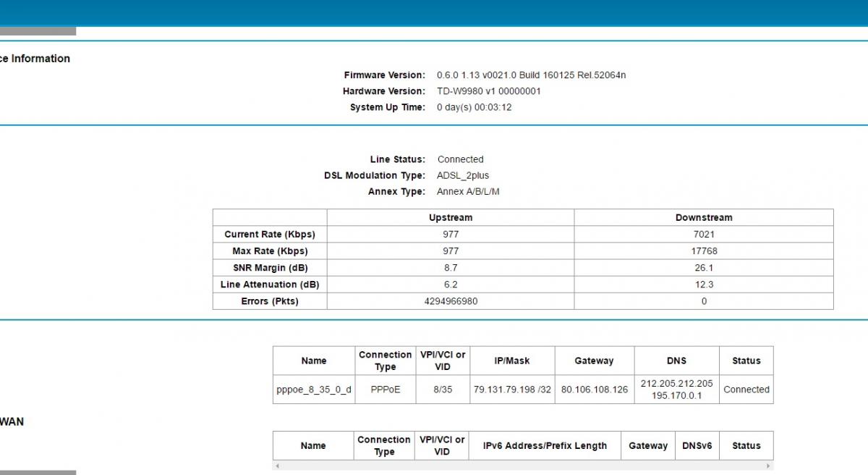868x475 pixels.
Task: Click the System Up Time value
Action: [x=474, y=107]
